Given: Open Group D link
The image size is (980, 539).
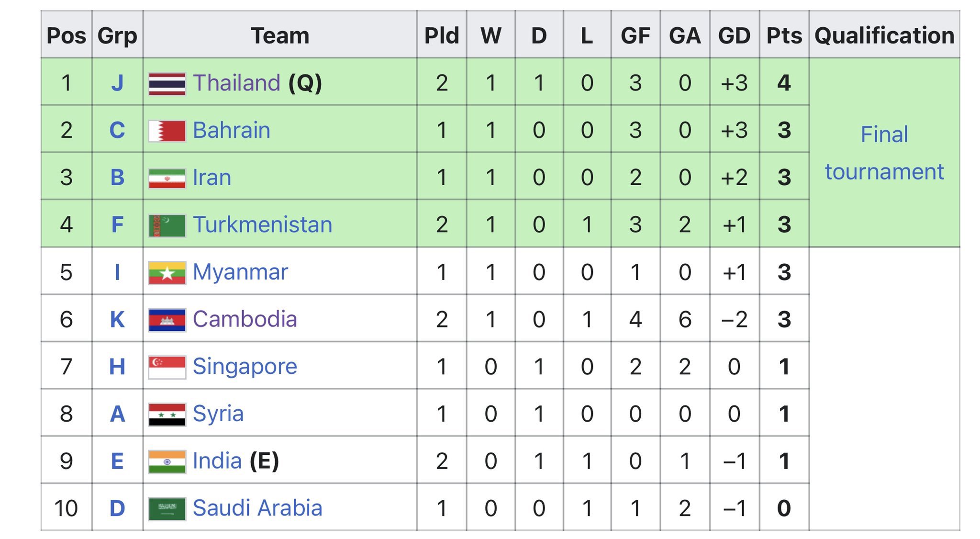Looking at the screenshot, I should (x=117, y=508).
